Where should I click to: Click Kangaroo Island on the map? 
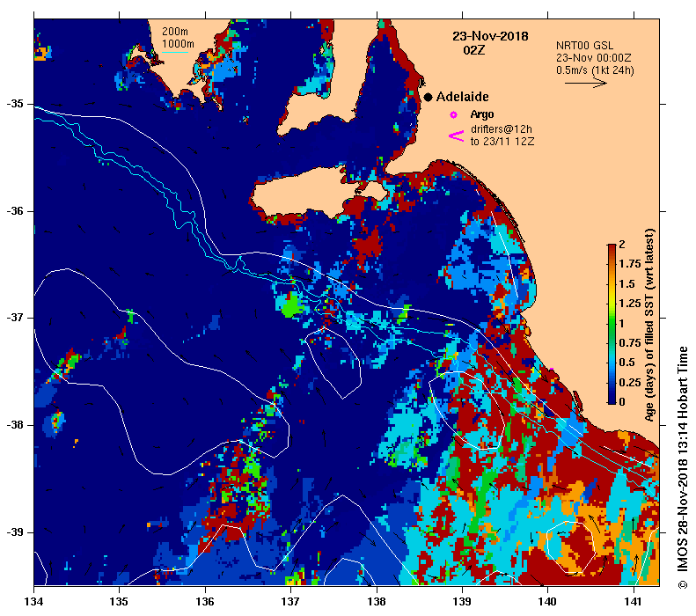(311, 193)
